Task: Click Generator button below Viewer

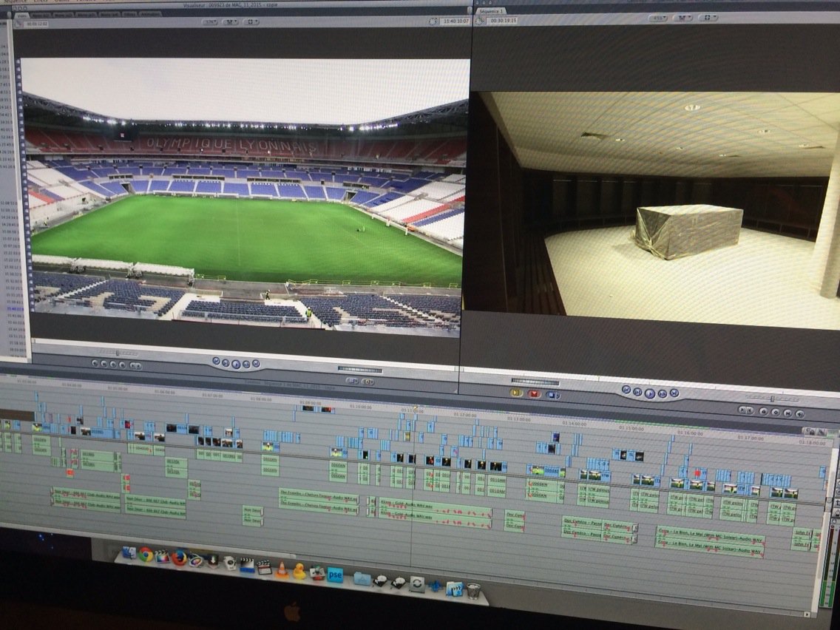Action: pos(367,382)
